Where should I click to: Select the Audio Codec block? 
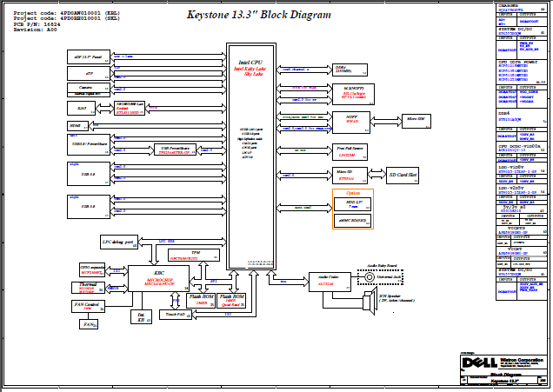click(x=328, y=281)
